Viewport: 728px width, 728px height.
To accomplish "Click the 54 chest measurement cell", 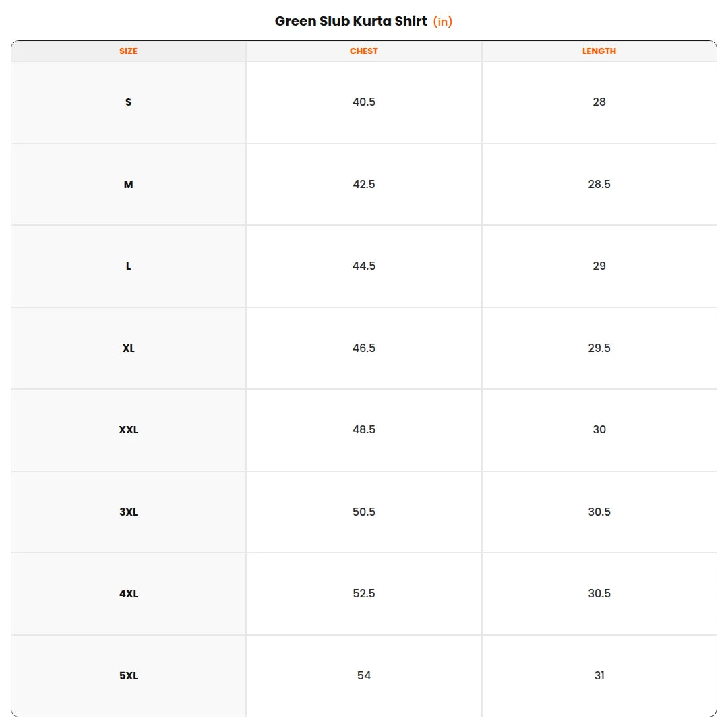I will coord(363,675).
